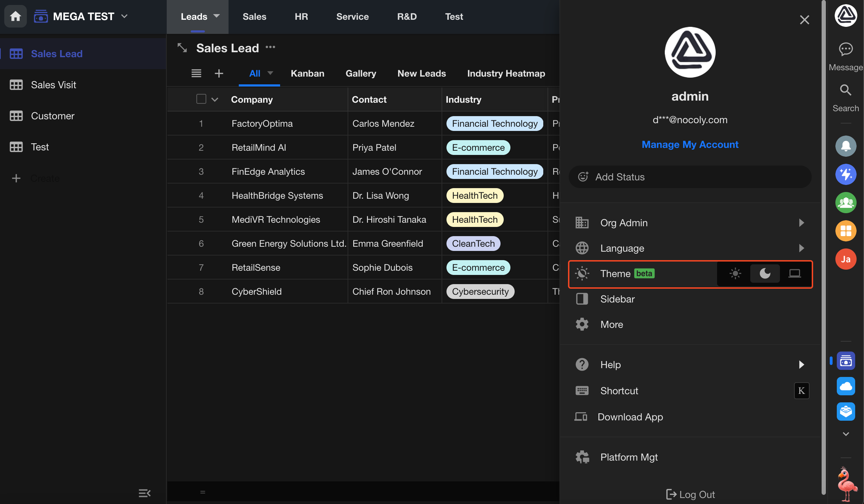The image size is (864, 504).
Task: Open the orange app grid icon
Action: point(846,231)
